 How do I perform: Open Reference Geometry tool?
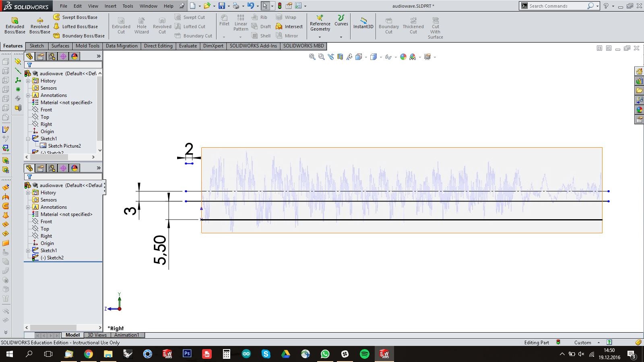point(320,23)
